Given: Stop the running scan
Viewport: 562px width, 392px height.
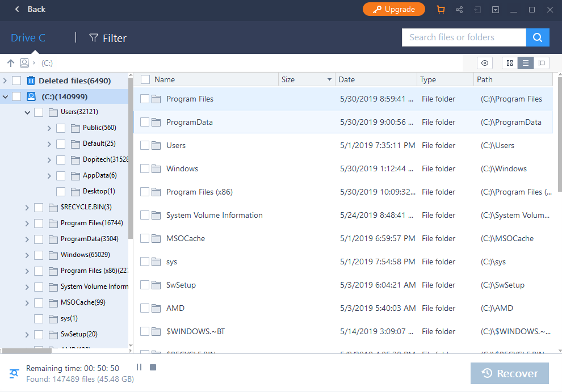Looking at the screenshot, I should pos(153,368).
